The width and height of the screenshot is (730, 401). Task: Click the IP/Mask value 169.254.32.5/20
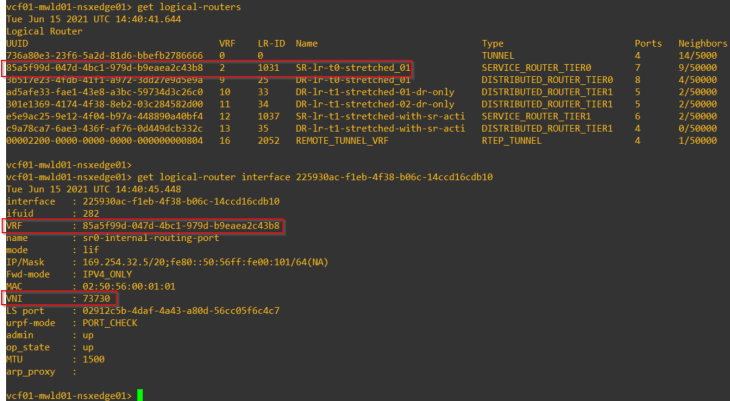pyautogui.click(x=124, y=262)
